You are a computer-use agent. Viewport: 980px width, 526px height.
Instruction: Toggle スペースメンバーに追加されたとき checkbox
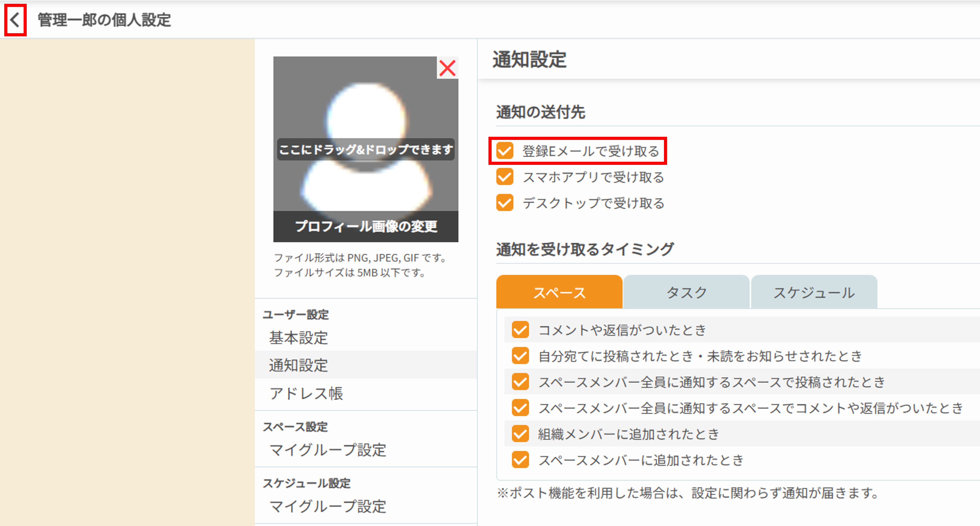[x=520, y=460]
